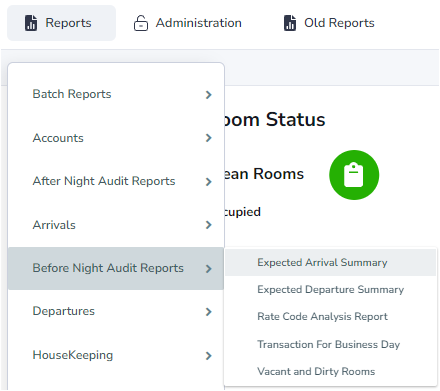Click the HouseKeeping submenu chevron arrow

coord(209,356)
